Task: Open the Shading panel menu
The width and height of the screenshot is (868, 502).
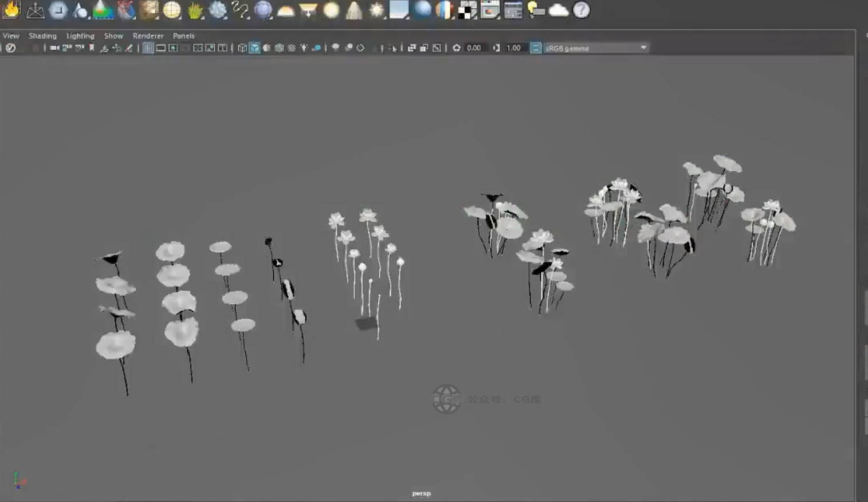Action: pyautogui.click(x=42, y=36)
